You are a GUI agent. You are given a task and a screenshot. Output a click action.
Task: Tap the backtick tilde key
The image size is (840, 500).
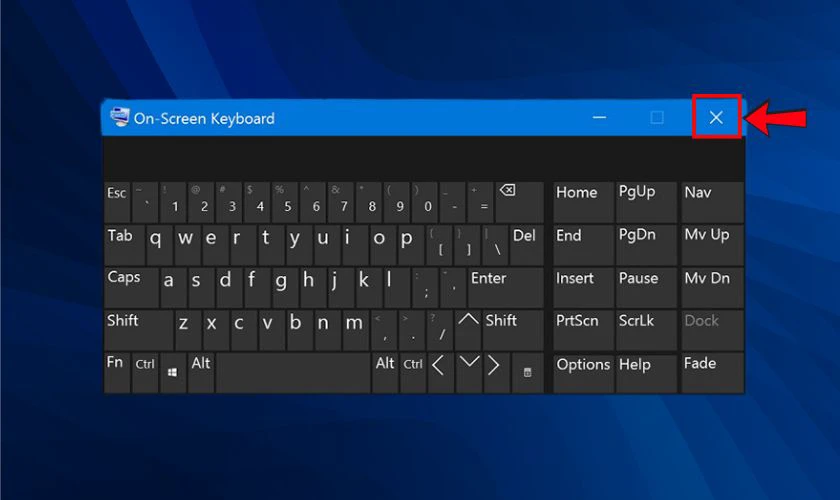145,202
